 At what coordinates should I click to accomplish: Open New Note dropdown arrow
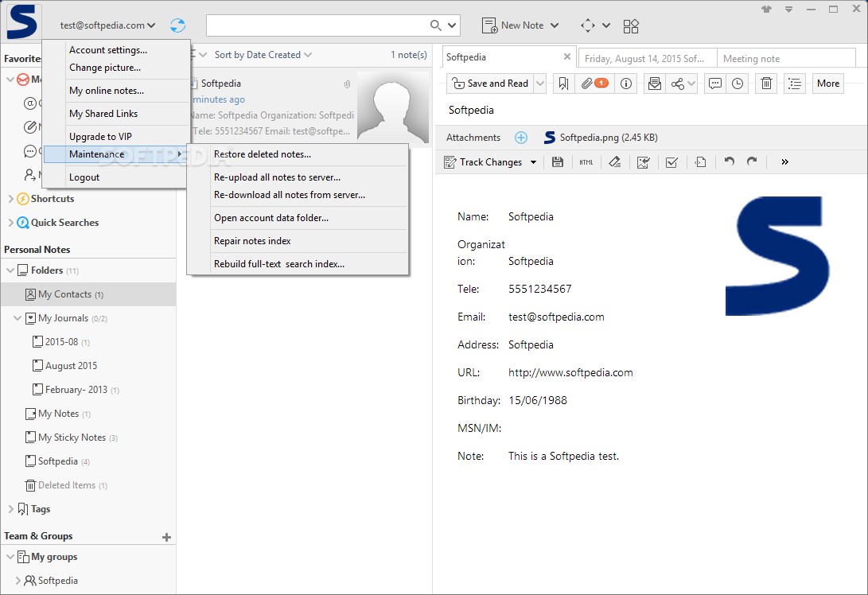click(x=555, y=25)
